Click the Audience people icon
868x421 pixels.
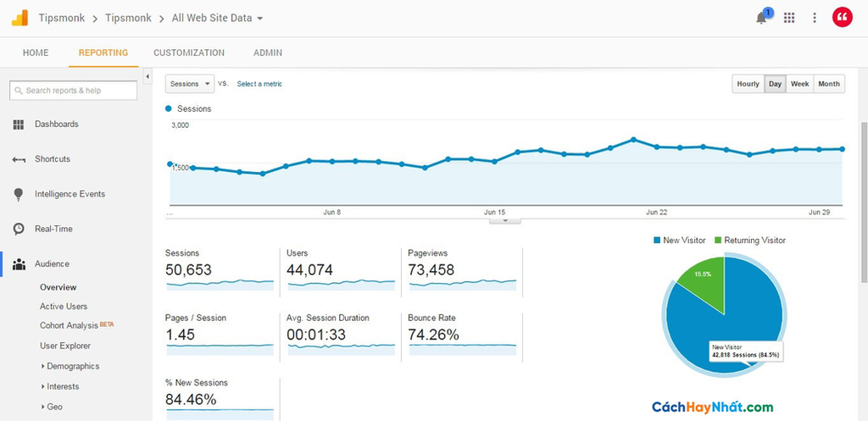19,264
